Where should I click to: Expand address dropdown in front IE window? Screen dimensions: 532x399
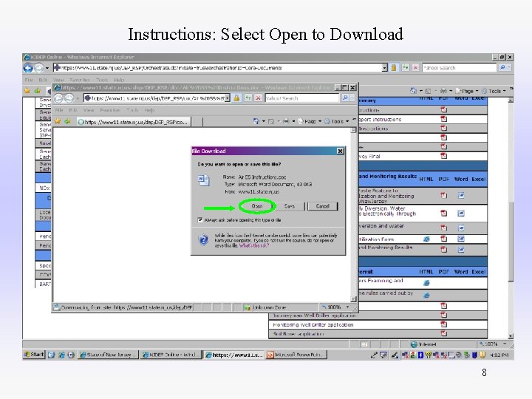[228, 98]
